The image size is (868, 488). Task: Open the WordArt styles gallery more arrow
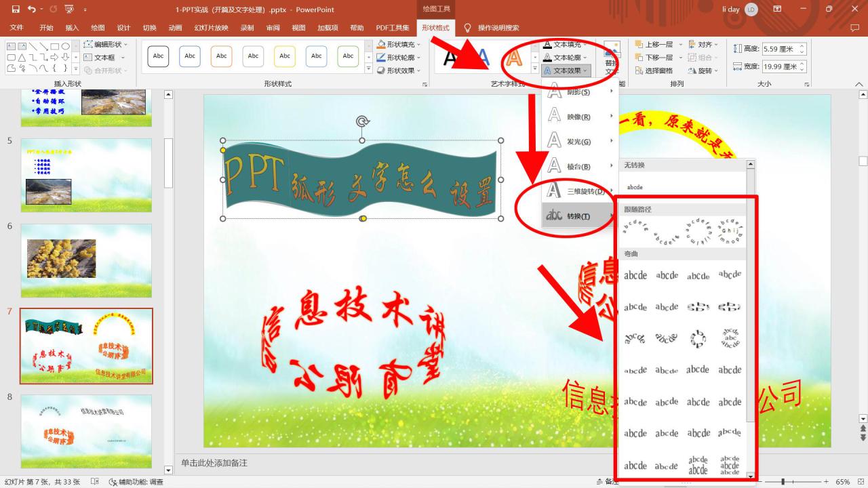pos(534,68)
